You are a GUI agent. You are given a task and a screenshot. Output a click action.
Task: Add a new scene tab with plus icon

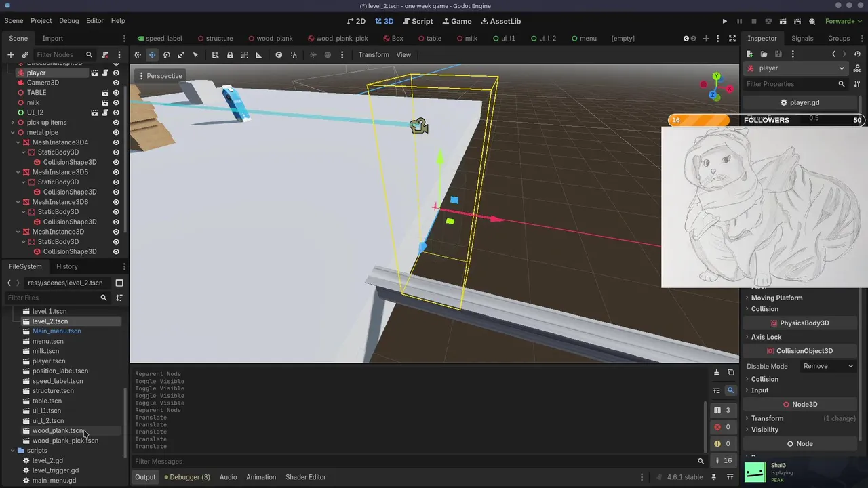706,39
